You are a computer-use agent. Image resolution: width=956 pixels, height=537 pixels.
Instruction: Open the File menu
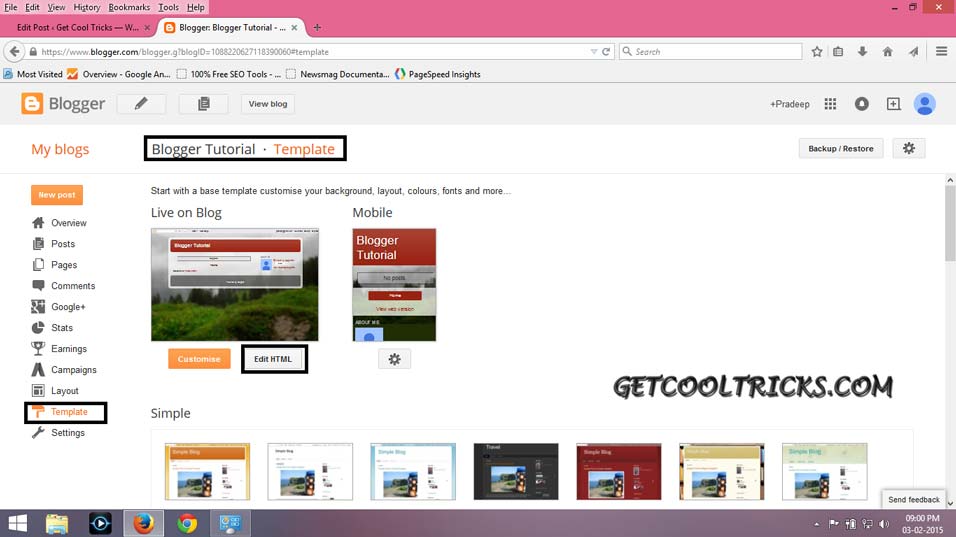10,7
